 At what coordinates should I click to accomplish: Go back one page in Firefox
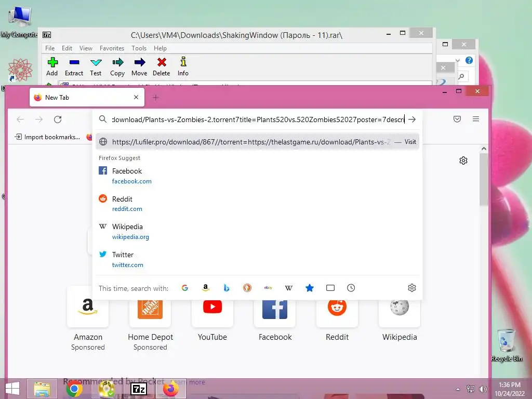(20, 119)
